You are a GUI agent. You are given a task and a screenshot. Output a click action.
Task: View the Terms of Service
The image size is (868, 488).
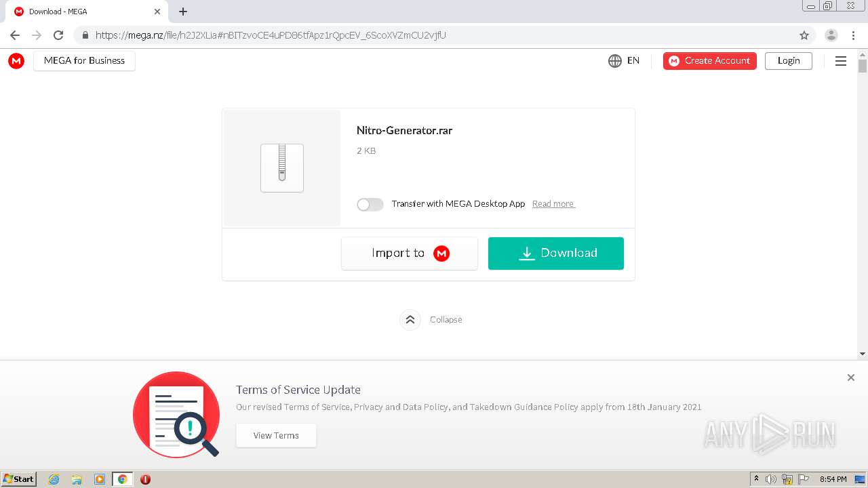(276, 436)
